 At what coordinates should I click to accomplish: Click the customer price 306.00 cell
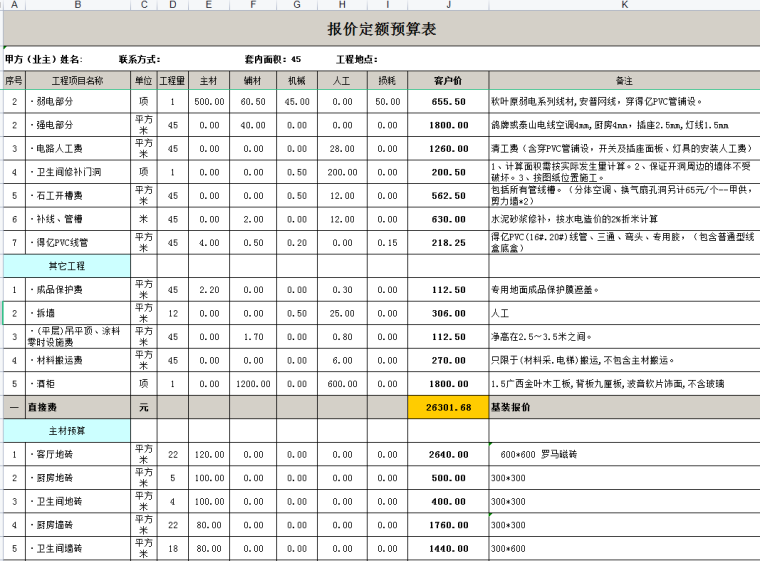click(x=448, y=313)
